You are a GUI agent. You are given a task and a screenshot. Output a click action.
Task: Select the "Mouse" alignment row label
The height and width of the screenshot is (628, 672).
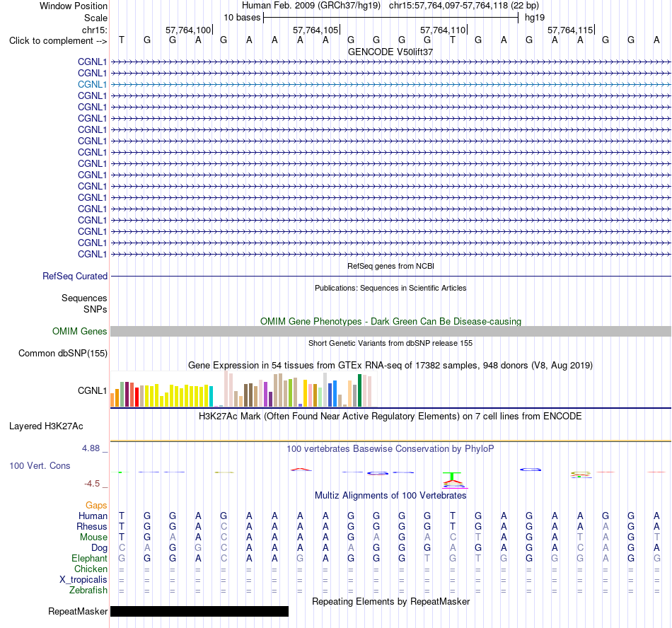click(93, 537)
